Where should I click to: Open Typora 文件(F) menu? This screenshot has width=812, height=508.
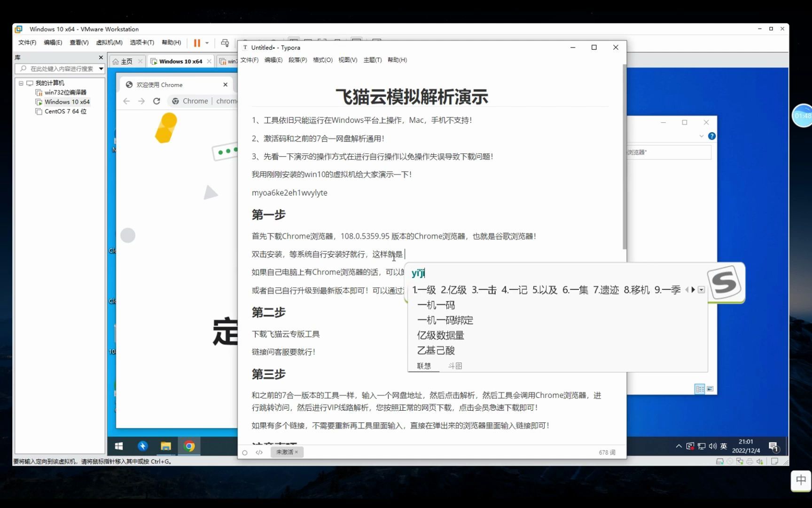(x=250, y=60)
